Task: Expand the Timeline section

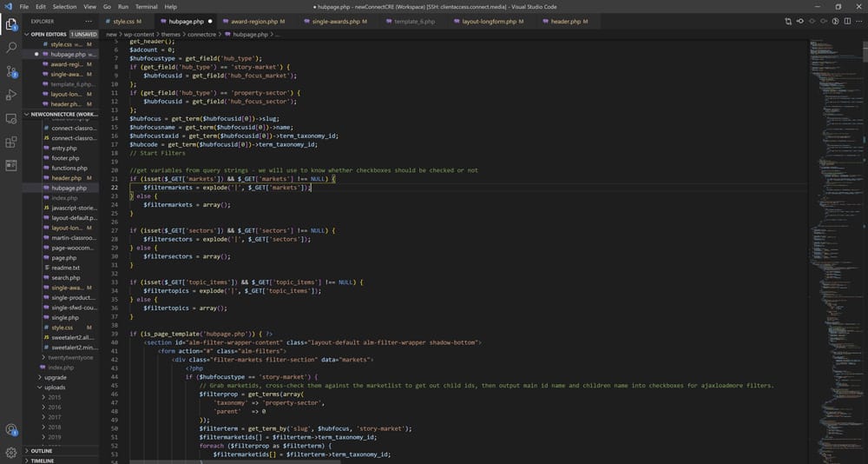Action: click(43, 461)
